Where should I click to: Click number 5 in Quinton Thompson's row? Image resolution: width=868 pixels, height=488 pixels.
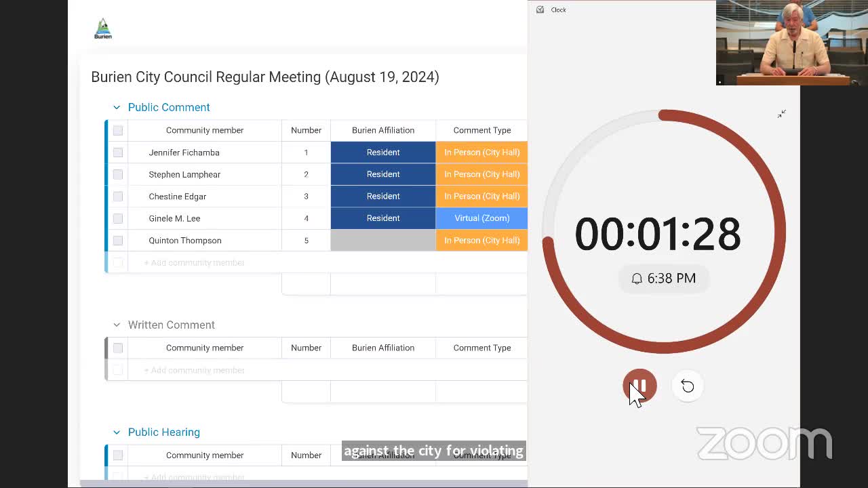(306, 241)
